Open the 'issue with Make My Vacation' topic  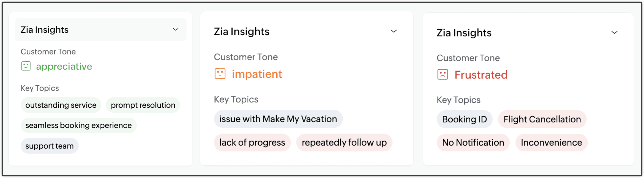tap(278, 119)
